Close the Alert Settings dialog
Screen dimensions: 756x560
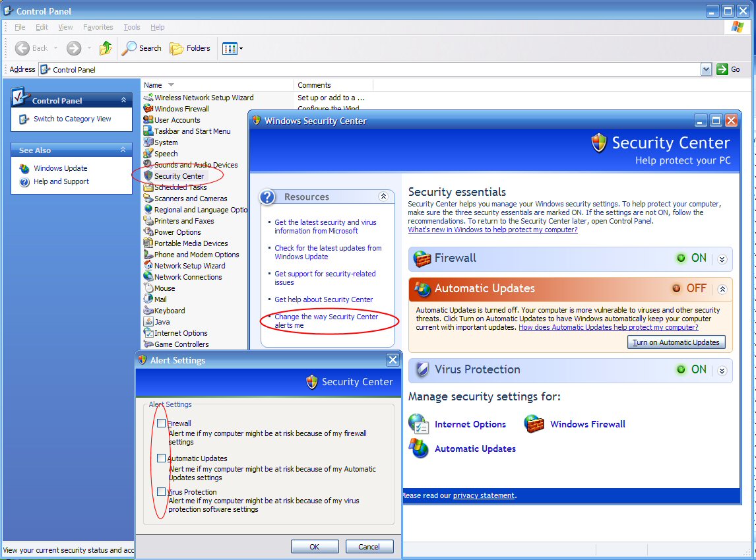coord(393,359)
